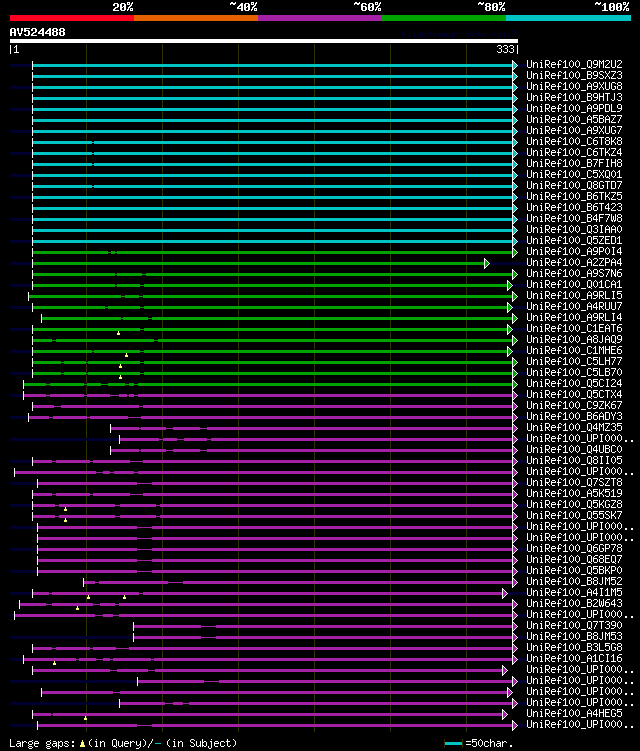640x751 pixels.
Task: Click the purple alignment bar for Q4MZ35
Action: 314,429
